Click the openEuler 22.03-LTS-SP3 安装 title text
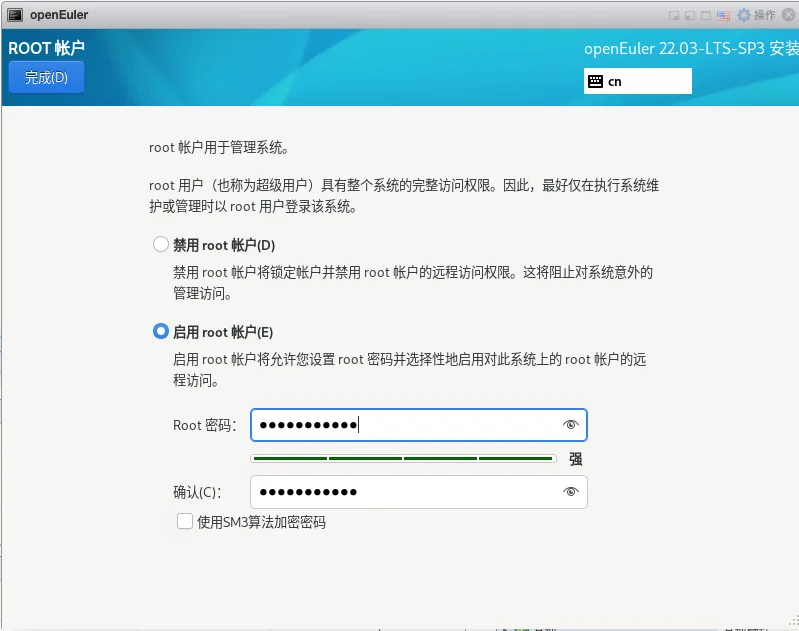Viewport: 799px width, 631px height. point(691,48)
